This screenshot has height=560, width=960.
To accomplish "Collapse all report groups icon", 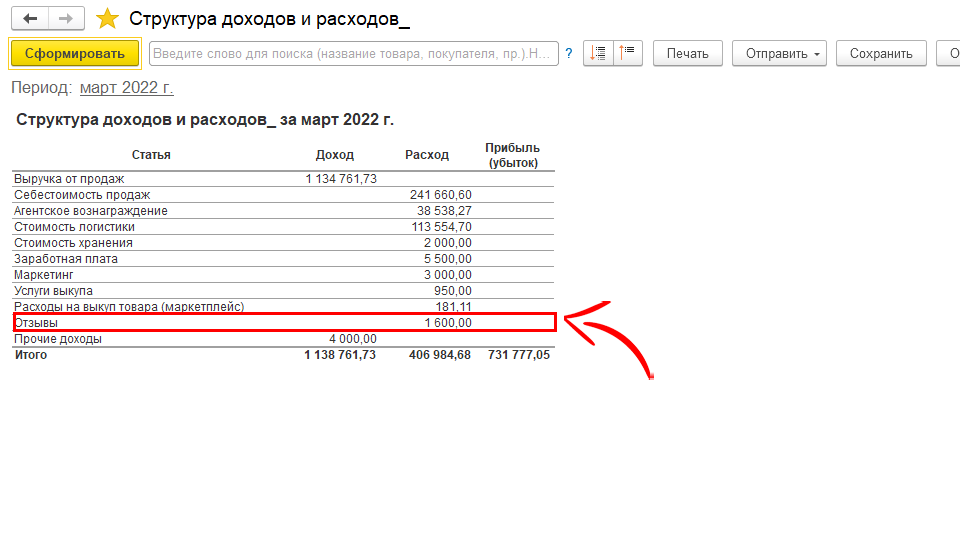I will click(x=627, y=54).
